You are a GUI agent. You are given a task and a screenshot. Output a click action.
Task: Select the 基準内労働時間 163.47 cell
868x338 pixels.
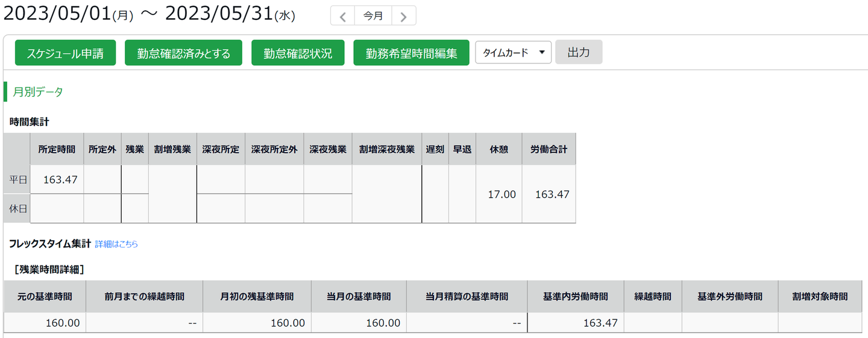pyautogui.click(x=575, y=323)
